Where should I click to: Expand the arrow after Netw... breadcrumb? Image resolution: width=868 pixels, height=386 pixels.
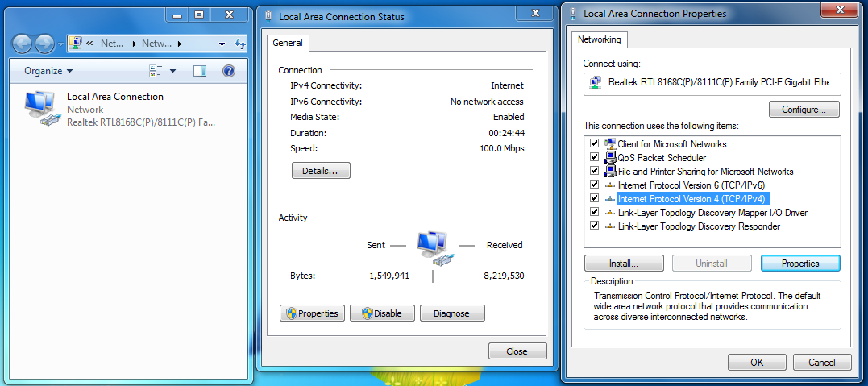pyautogui.click(x=180, y=44)
